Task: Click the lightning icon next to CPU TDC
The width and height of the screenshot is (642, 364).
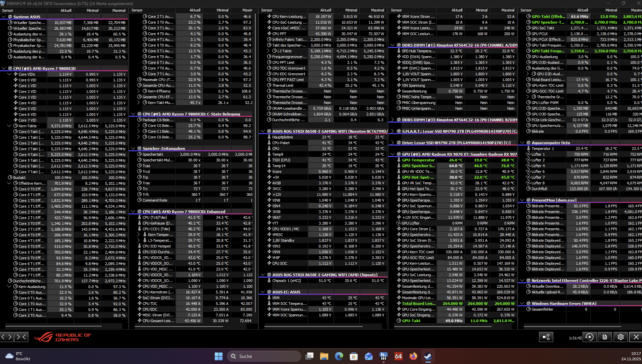Action: (139, 304)
